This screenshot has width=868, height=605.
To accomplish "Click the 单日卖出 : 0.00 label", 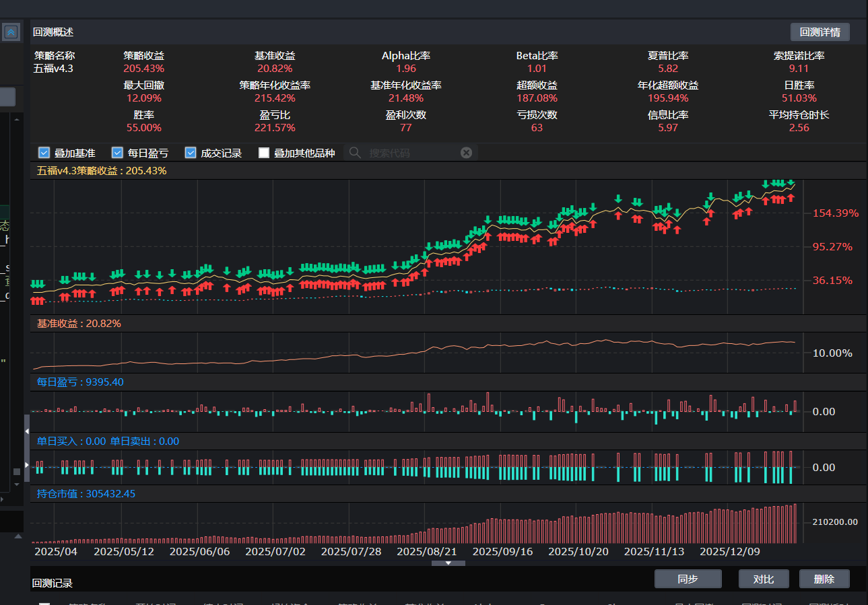I will point(145,441).
